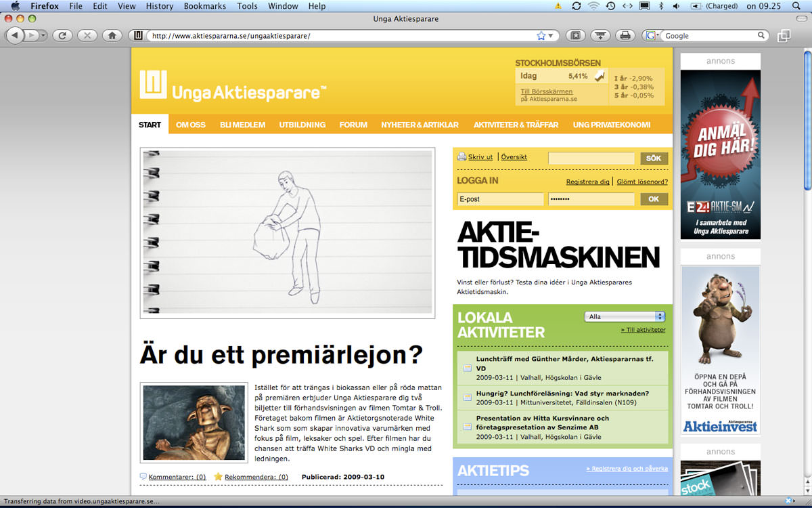Open the Bookmarks menu
This screenshot has width=812, height=508.
(206, 6)
